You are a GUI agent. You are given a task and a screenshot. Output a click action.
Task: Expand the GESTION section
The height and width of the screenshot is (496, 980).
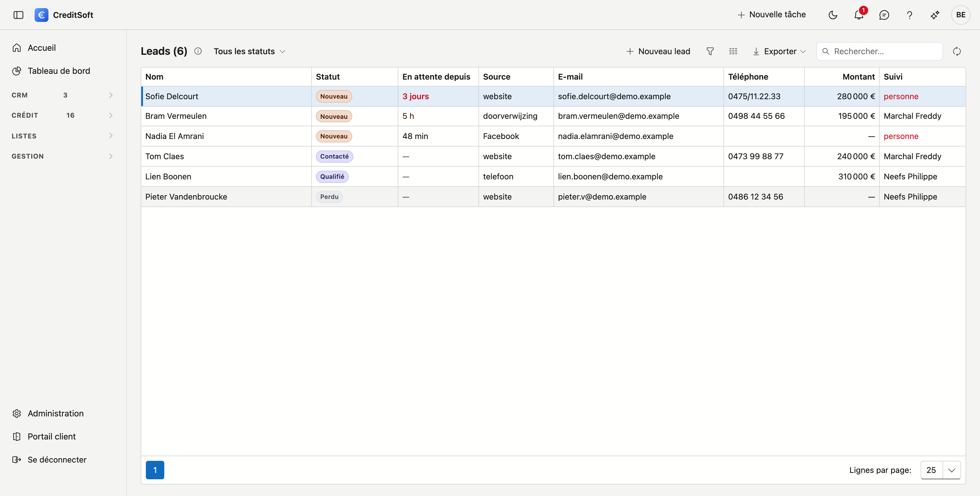(63, 156)
